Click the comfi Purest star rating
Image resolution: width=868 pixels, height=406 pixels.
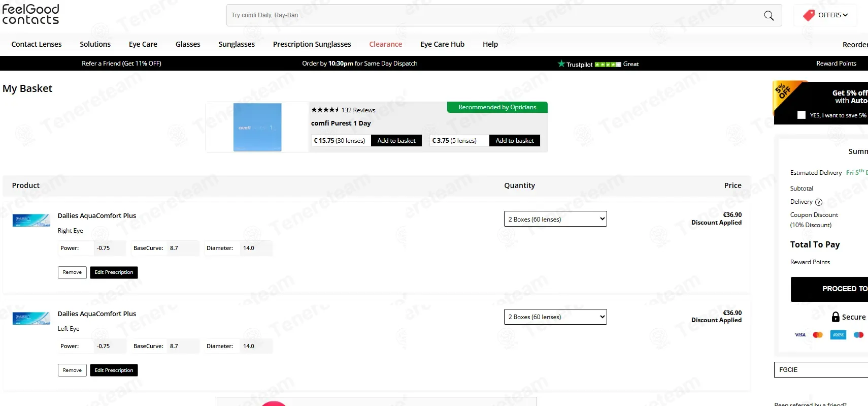tap(325, 110)
